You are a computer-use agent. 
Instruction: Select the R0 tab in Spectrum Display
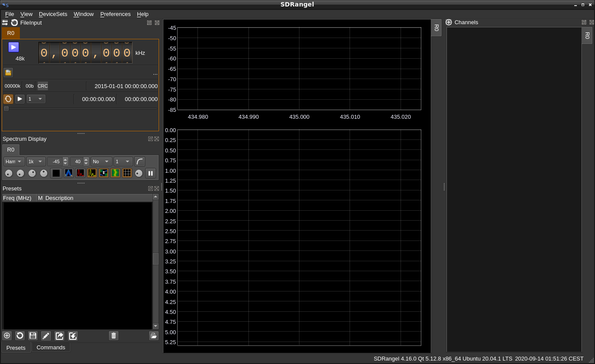pos(11,150)
